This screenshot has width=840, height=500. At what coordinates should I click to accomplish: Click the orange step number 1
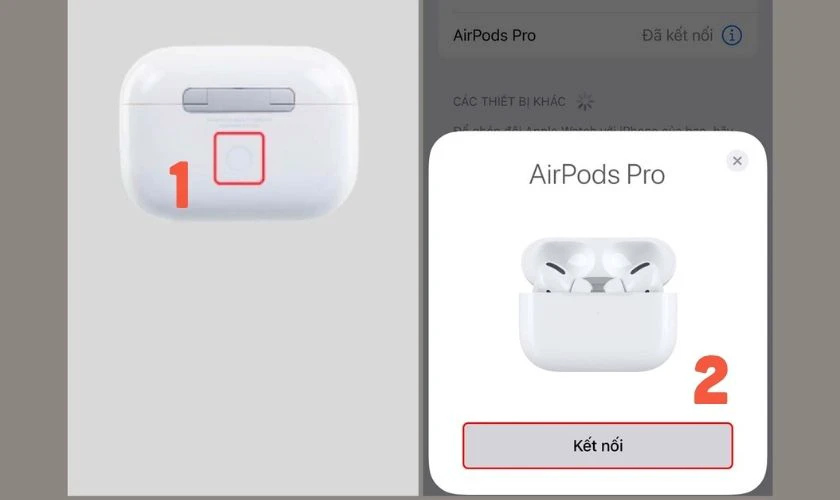179,184
